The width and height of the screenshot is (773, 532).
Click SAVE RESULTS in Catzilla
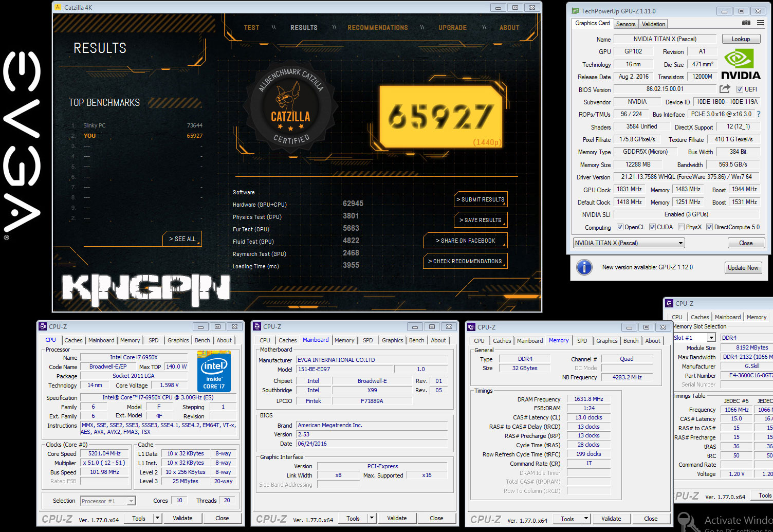[x=481, y=220]
